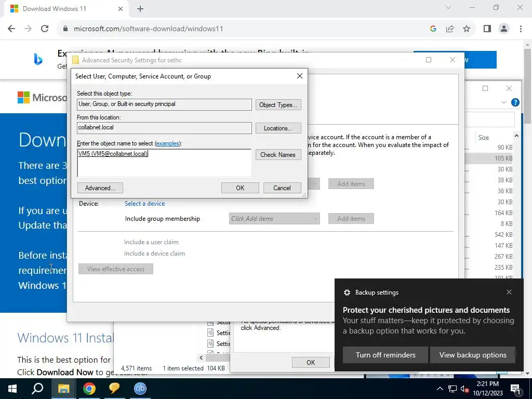
Task: Open device Click Add items dropdown
Action: [x=274, y=219]
